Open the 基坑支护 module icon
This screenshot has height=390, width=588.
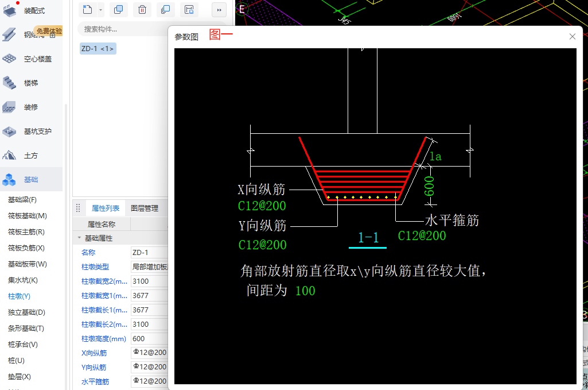[9, 132]
